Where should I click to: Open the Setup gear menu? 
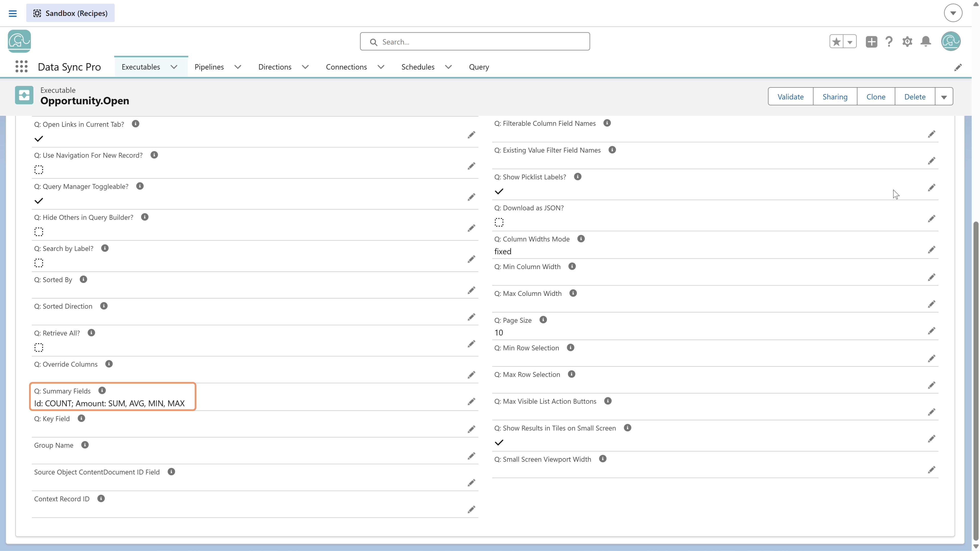(x=907, y=41)
